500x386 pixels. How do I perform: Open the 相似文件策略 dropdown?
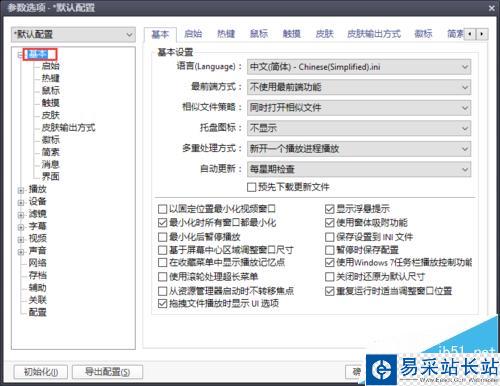pyautogui.click(x=359, y=108)
